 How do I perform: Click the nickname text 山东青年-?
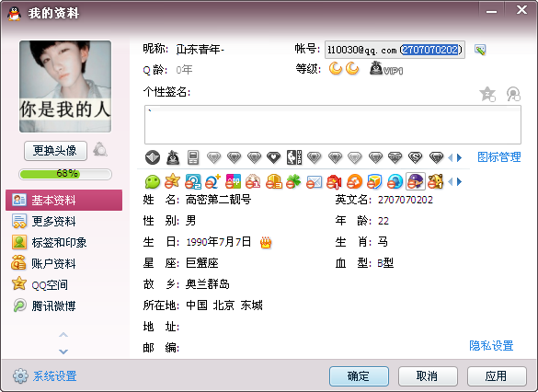point(200,50)
